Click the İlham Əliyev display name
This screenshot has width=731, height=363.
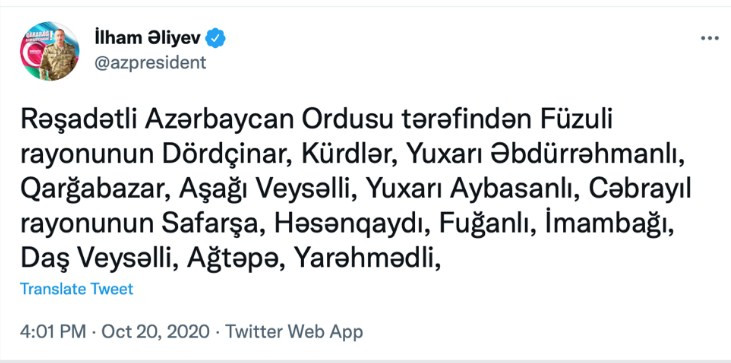148,38
